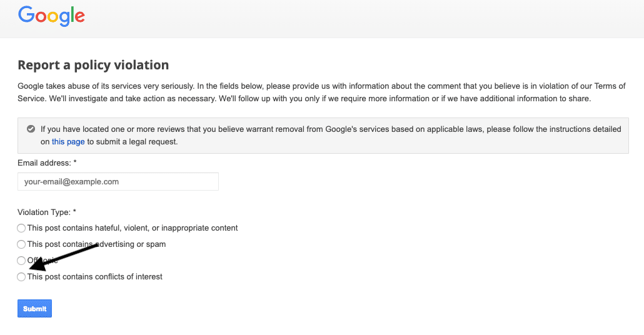Click the 'Report a policy violation' heading
The image size is (644, 335).
point(93,65)
